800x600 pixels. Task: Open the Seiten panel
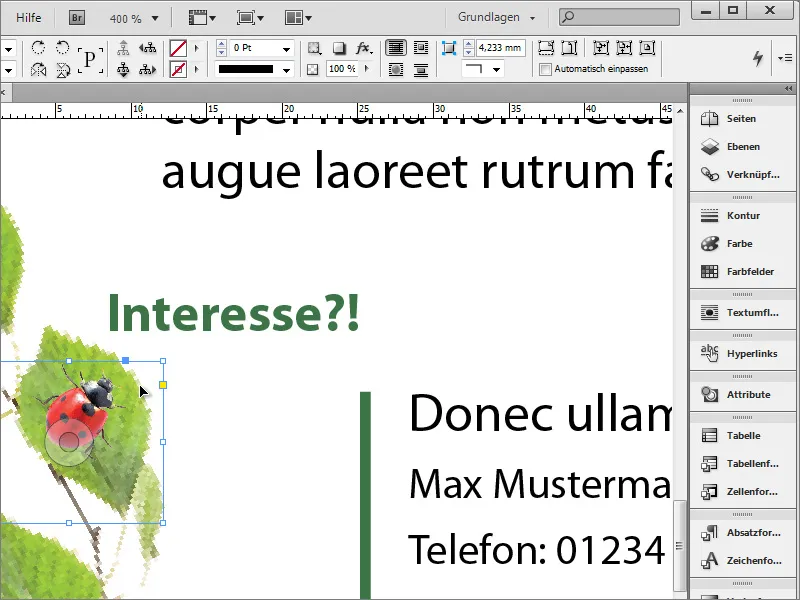tap(742, 118)
